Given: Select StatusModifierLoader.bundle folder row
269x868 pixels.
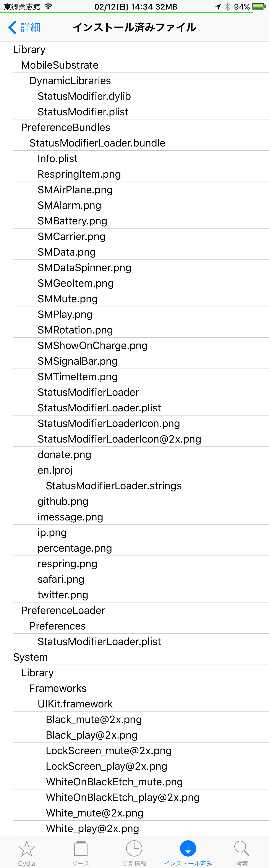Looking at the screenshot, I should 141,143.
